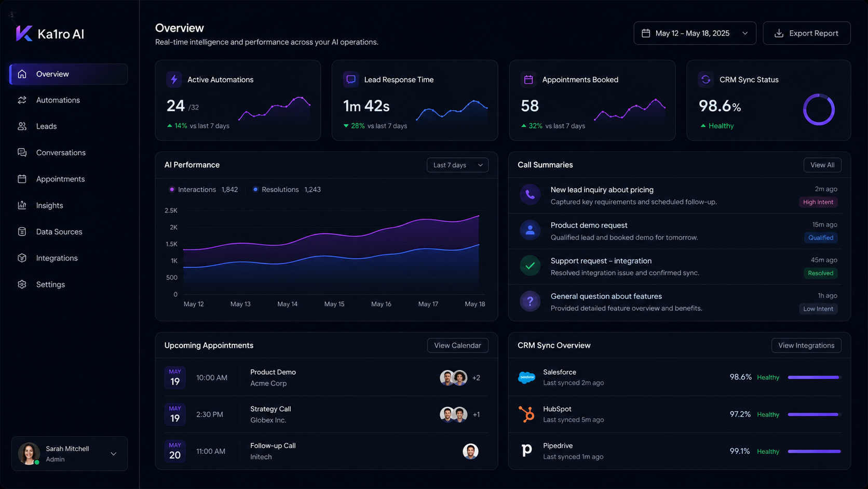
Task: Go to Automations in the sidebar
Action: tap(69, 100)
